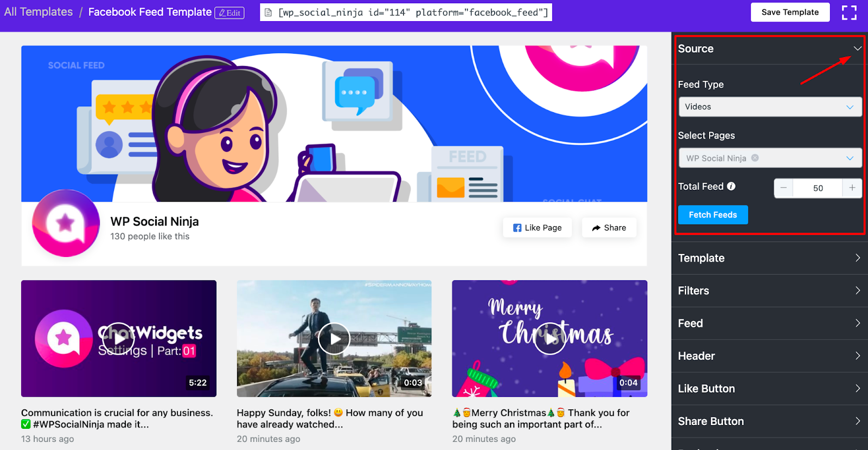The image size is (868, 450).
Task: Expand the Feed section
Action: point(769,323)
